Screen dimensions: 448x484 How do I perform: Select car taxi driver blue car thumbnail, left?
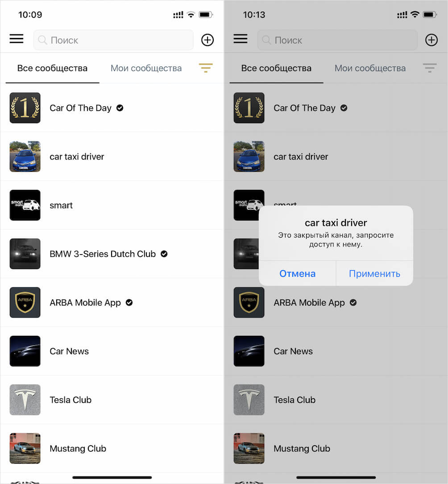pyautogui.click(x=25, y=157)
